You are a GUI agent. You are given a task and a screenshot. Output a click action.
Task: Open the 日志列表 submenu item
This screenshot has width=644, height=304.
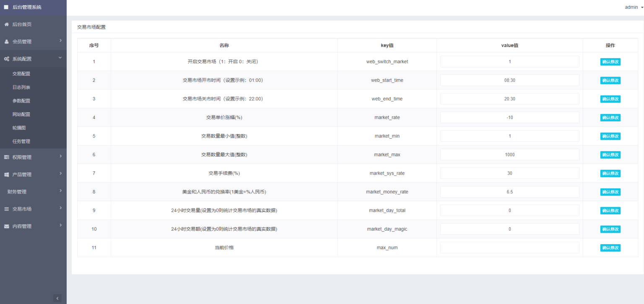[x=21, y=88]
